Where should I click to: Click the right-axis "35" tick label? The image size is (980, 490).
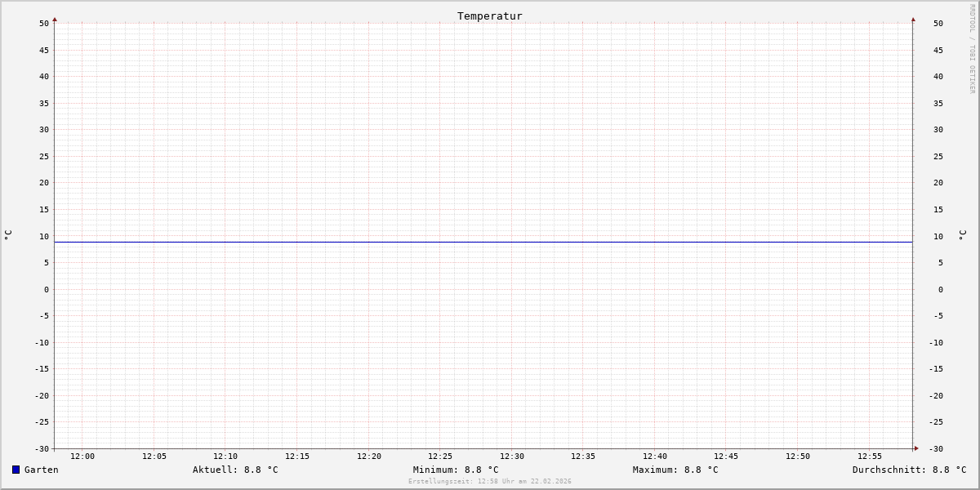[x=938, y=104]
